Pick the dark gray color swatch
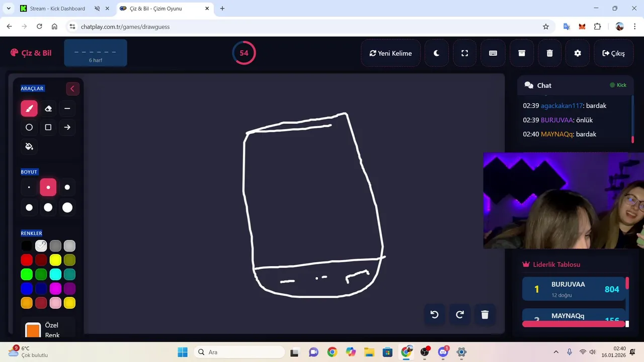The image size is (644, 362). (55, 246)
